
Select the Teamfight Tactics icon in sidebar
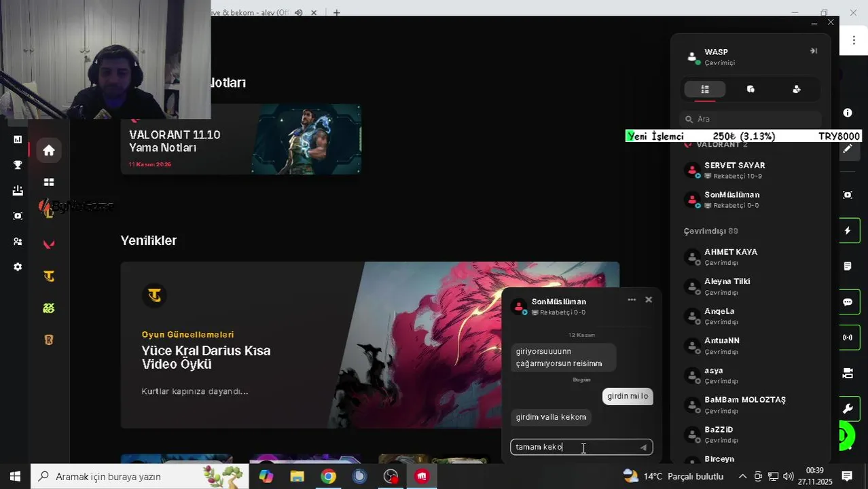pyautogui.click(x=49, y=276)
